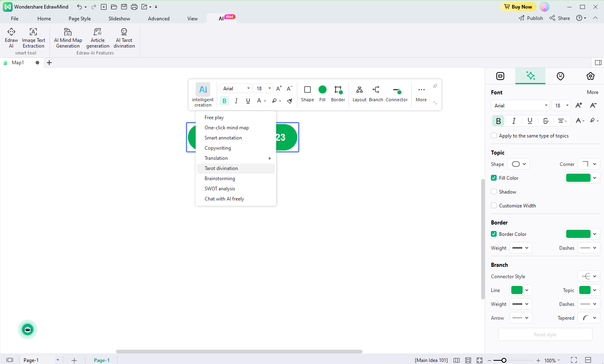Click the horizontal canvas scrollbar

pyautogui.click(x=239, y=351)
